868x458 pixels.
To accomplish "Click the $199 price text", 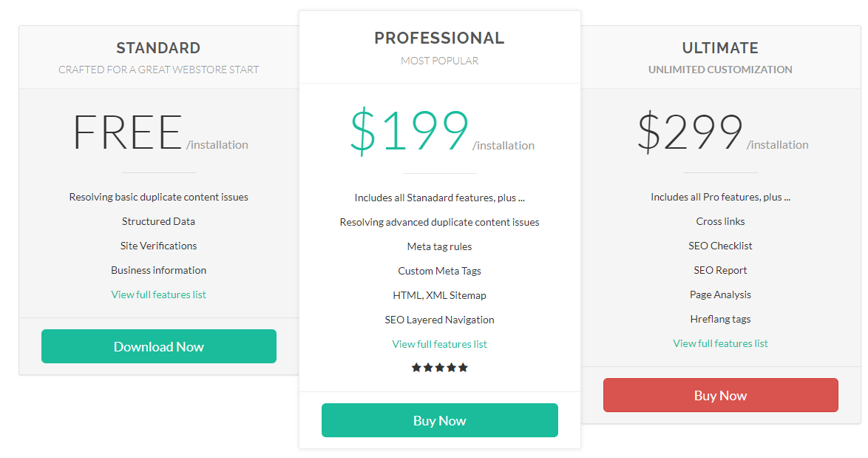I will tap(410, 131).
